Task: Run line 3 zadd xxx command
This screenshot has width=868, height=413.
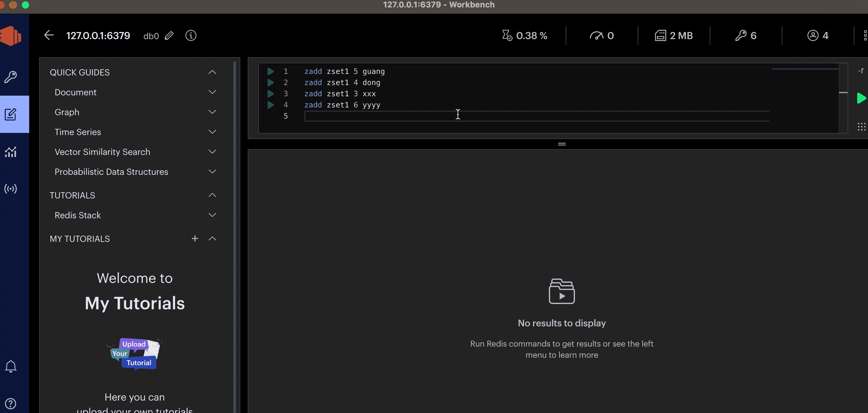Action: click(x=270, y=94)
